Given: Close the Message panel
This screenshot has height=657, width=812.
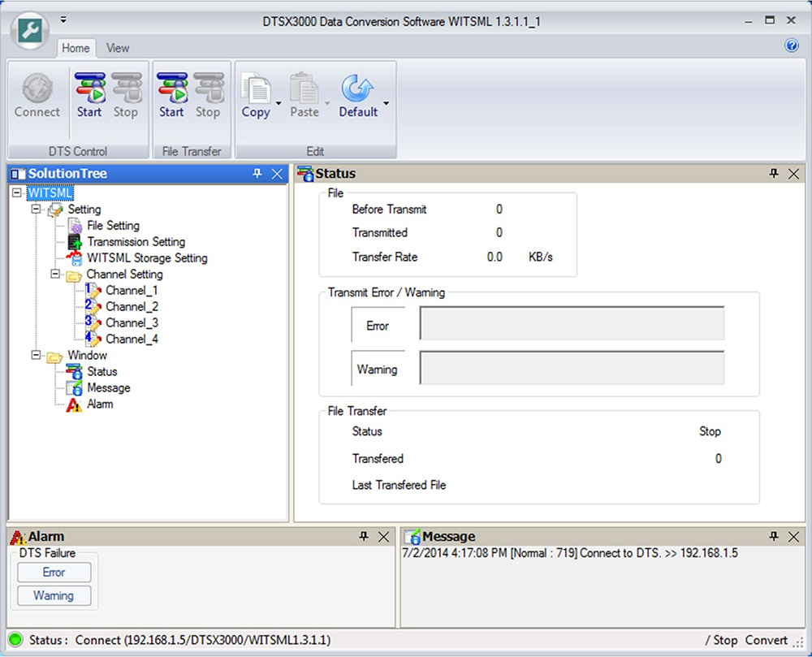Looking at the screenshot, I should [793, 536].
